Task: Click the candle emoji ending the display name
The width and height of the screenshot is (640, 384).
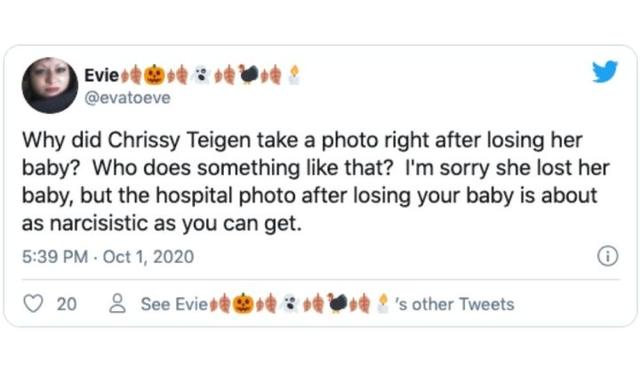Action: 294,75
